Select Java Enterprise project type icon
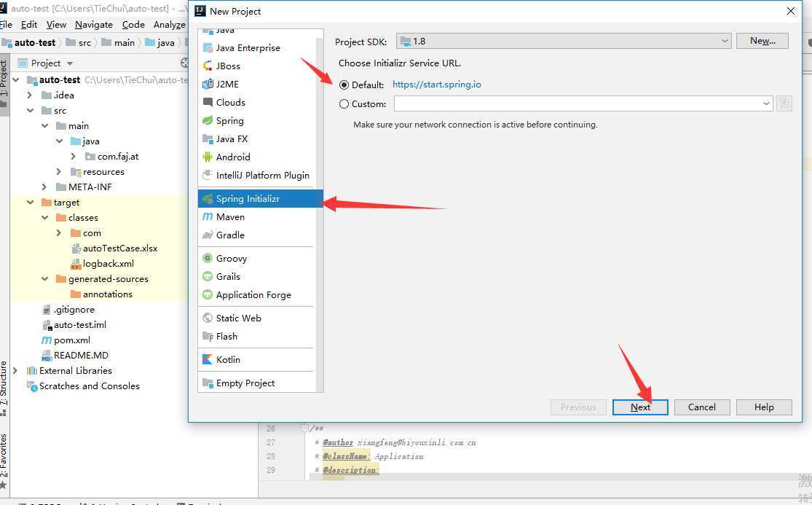Screen dimensions: 812x505 tap(208, 48)
